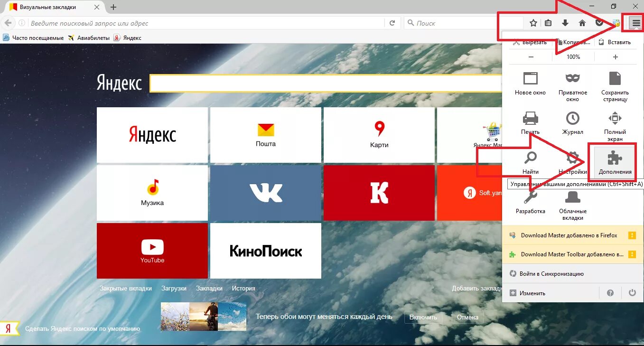Open the Карти maps tile
Image resolution: width=644 pixels, height=346 pixels.
379,135
